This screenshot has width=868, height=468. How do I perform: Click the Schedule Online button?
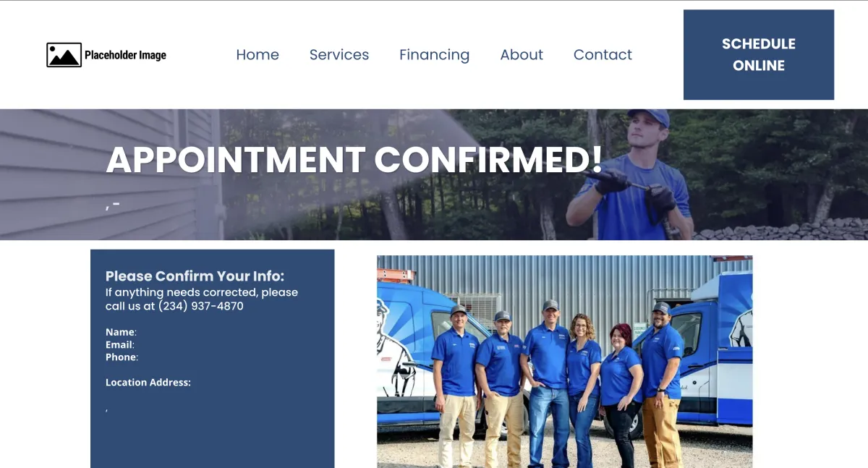point(759,55)
